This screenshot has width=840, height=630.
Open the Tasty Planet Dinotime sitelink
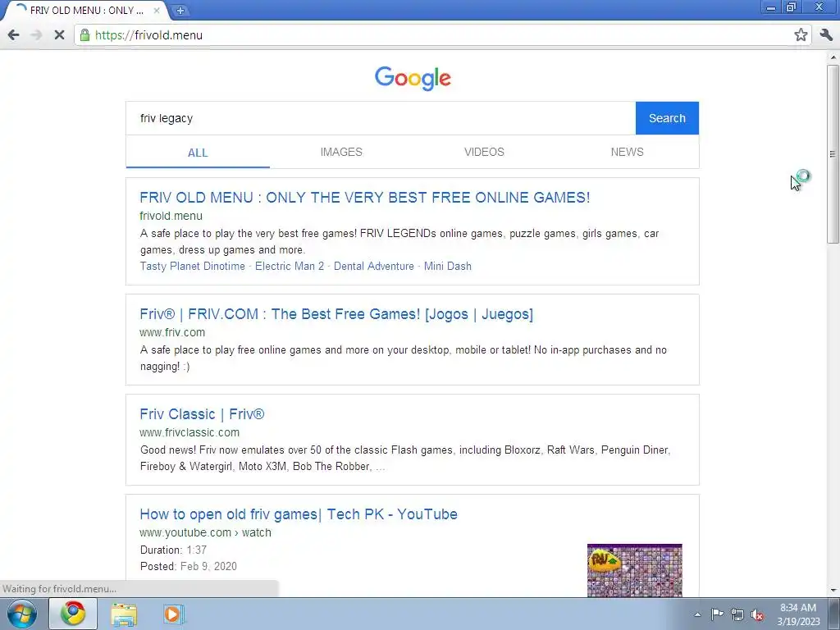pyautogui.click(x=192, y=267)
